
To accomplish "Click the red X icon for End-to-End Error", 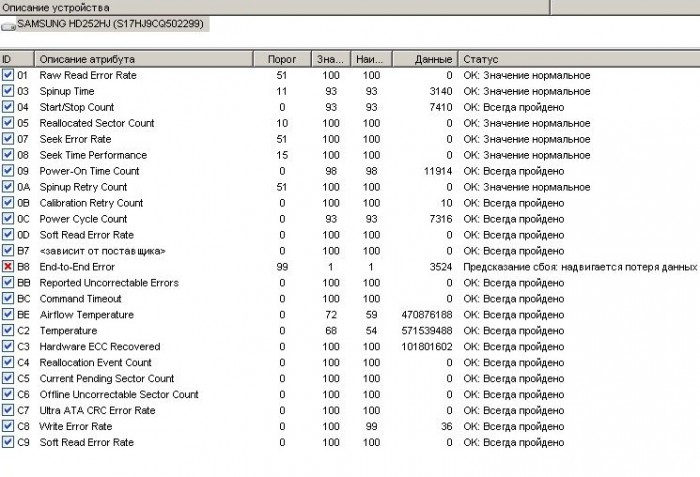I will [8, 267].
